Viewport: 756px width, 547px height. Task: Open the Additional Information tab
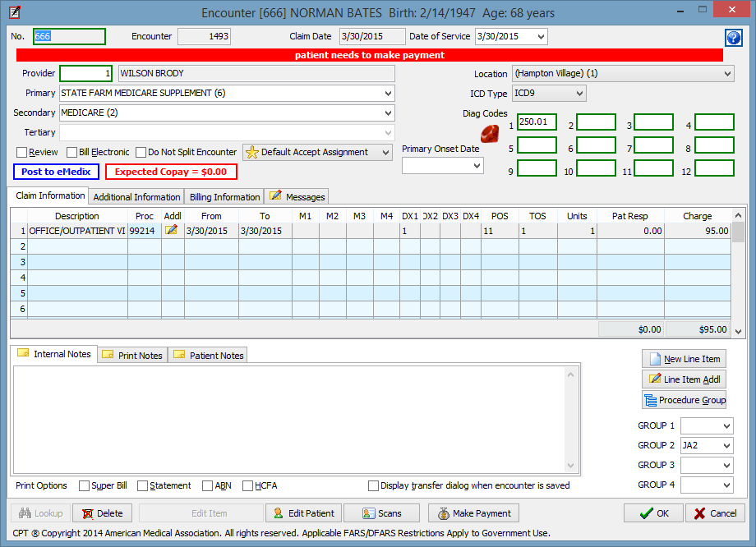(136, 197)
